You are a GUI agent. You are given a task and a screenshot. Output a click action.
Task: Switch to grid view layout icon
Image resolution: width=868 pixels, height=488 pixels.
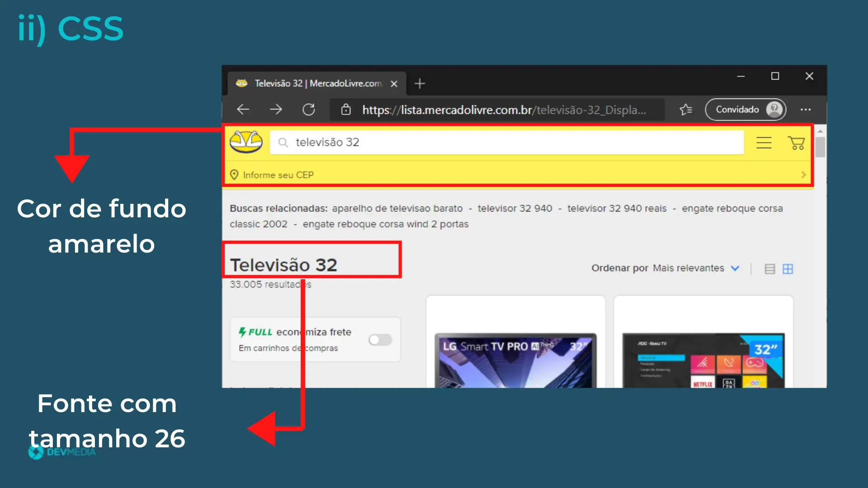coord(788,269)
